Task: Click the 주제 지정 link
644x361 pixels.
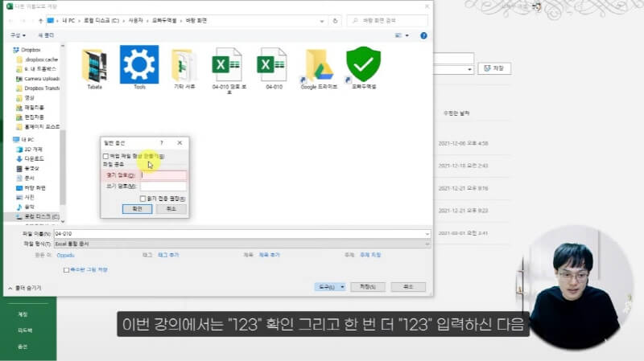Action: click(370, 255)
